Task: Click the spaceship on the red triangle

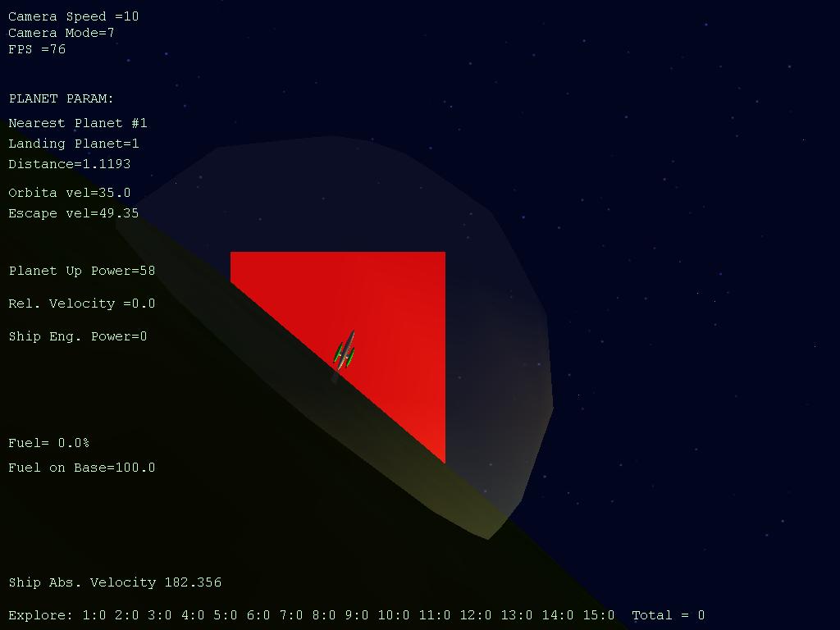Action: 345,354
